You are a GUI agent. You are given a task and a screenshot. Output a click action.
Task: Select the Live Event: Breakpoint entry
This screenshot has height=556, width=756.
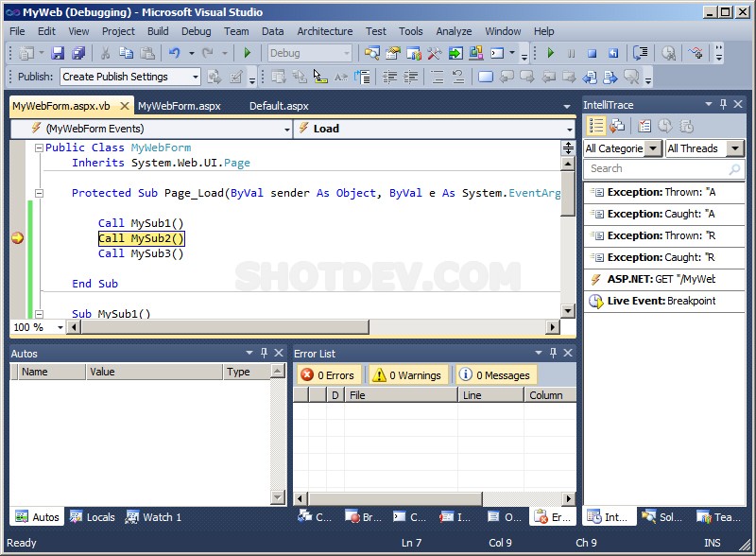coord(662,301)
